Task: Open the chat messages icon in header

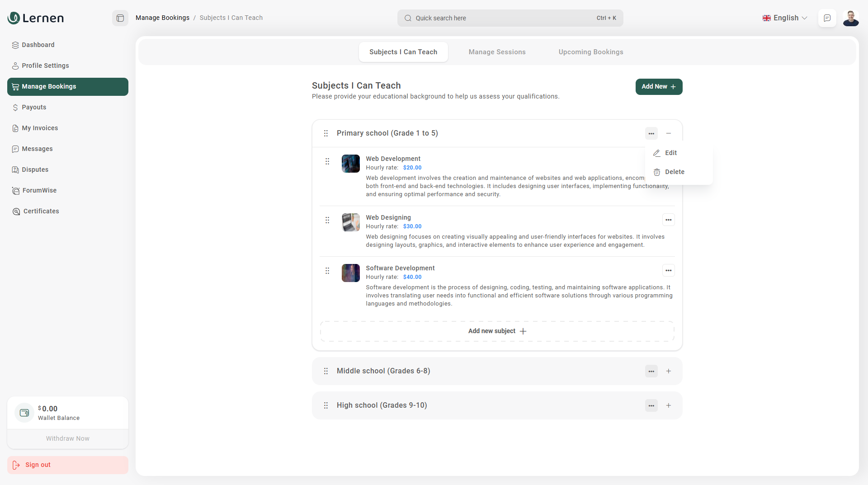Action: pos(827,18)
